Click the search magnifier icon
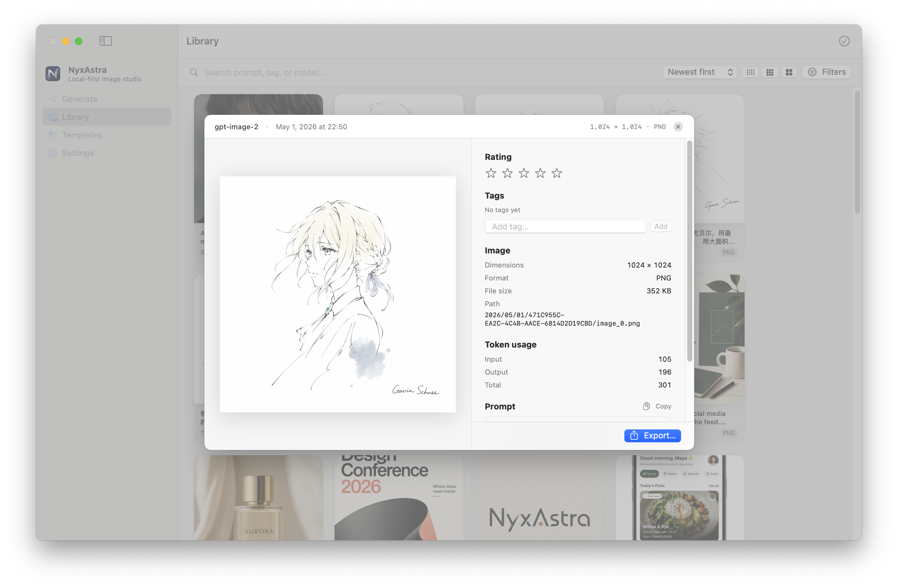This screenshot has width=898, height=588. tap(194, 73)
